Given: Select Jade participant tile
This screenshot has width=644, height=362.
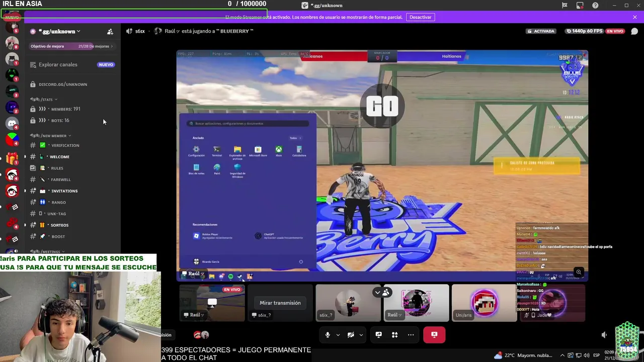Looking at the screenshot, I should pos(552,303).
